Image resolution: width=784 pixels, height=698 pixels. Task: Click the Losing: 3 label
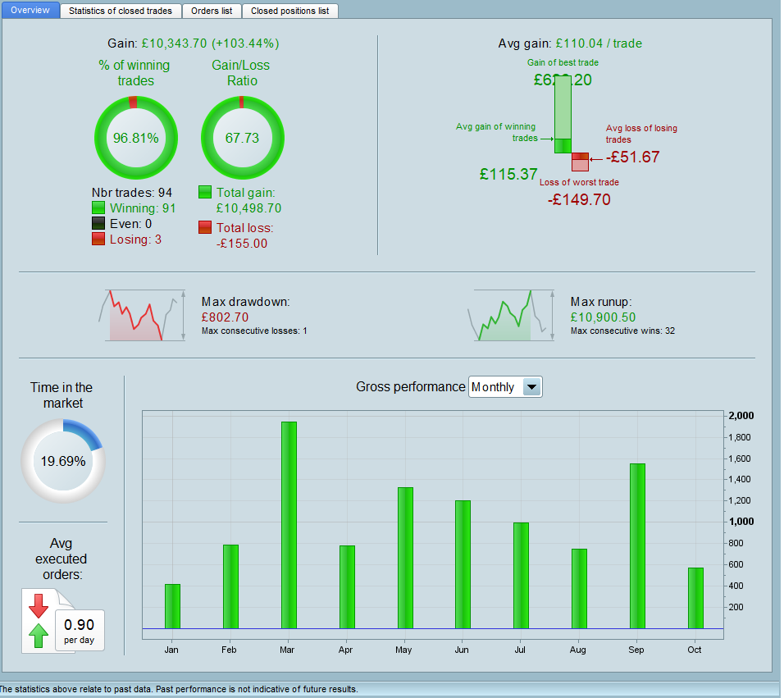click(136, 239)
